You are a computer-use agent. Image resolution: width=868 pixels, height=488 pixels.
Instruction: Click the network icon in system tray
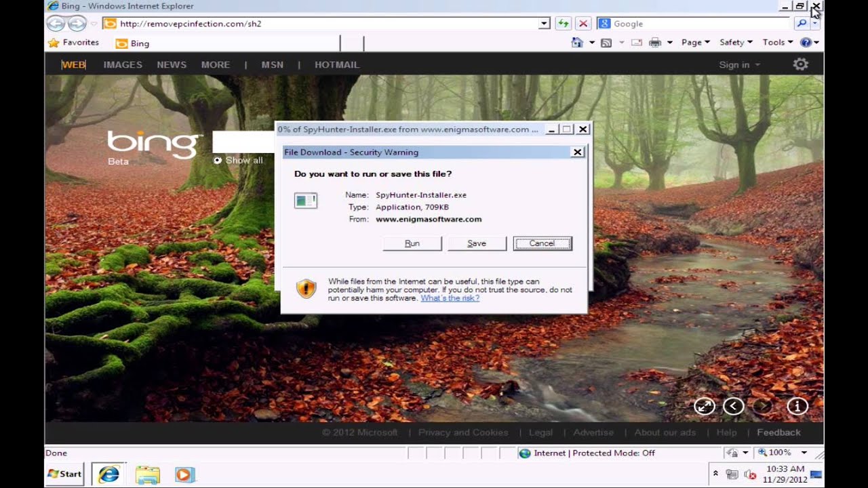(x=732, y=474)
